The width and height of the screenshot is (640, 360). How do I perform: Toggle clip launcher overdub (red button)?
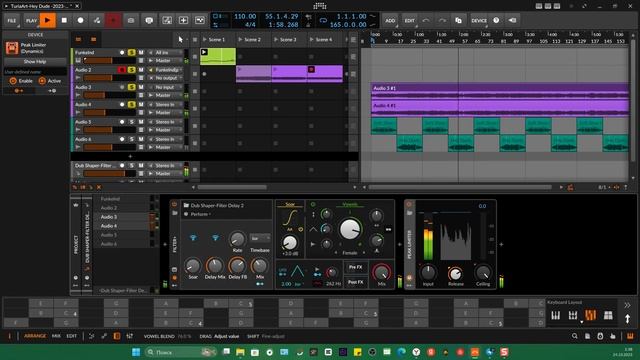113,20
